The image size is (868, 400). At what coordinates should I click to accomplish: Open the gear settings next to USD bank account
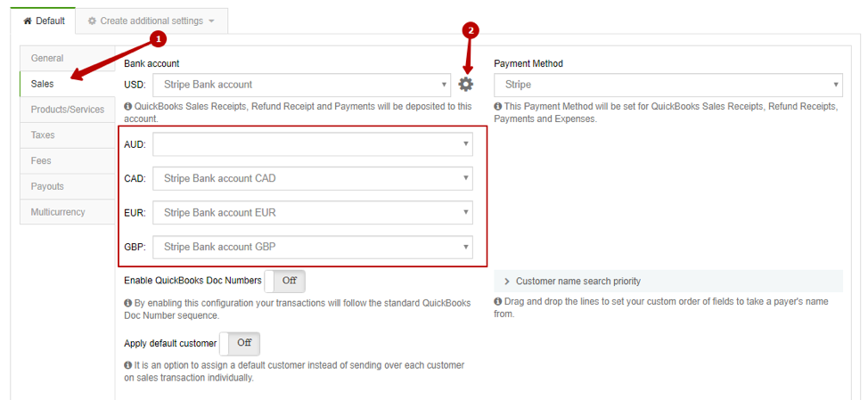[466, 84]
